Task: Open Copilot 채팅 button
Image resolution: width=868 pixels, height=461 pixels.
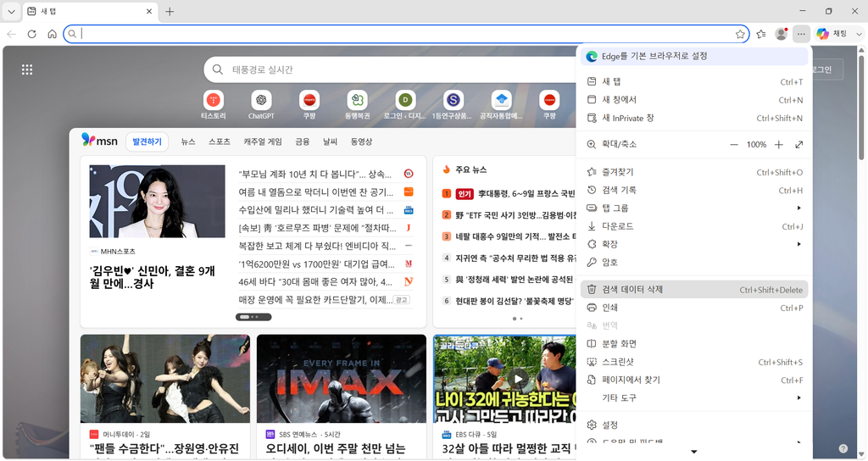Action: [832, 34]
